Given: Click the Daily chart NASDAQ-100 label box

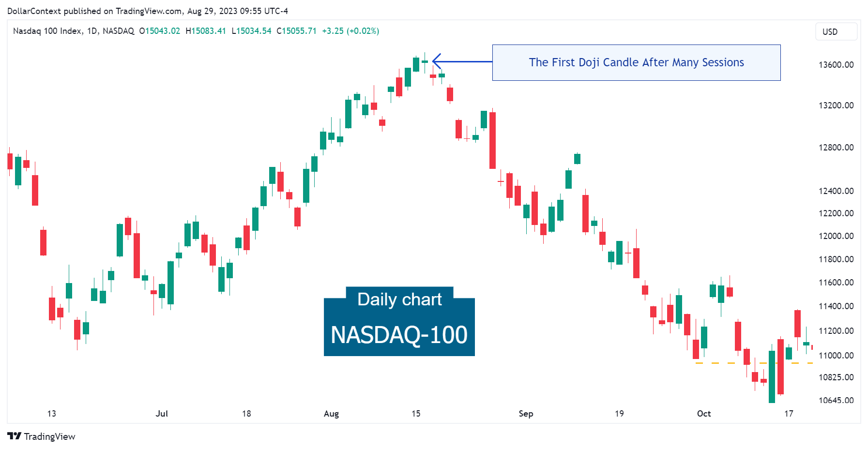Looking at the screenshot, I should click(x=399, y=322).
